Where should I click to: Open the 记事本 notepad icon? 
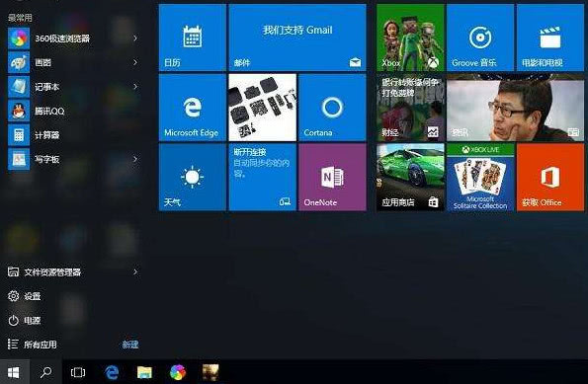tap(19, 87)
